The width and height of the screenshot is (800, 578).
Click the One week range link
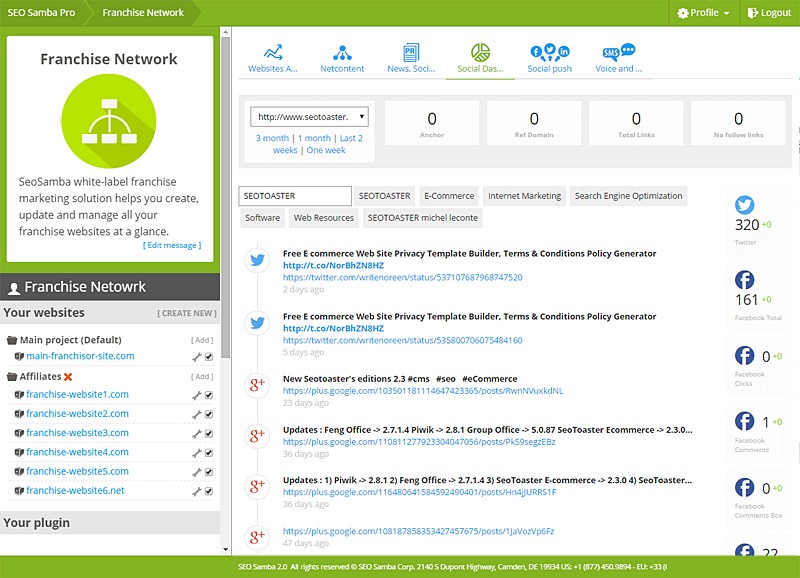point(326,150)
